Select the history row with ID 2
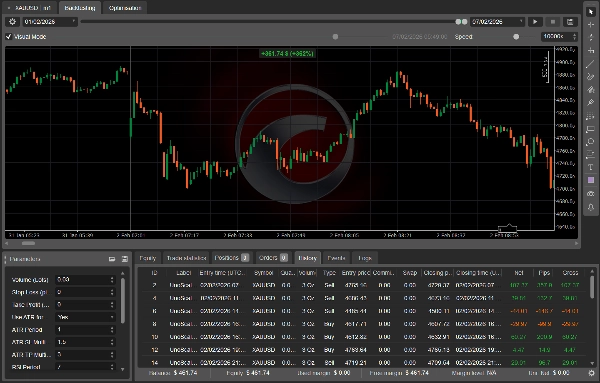 (x=365, y=285)
